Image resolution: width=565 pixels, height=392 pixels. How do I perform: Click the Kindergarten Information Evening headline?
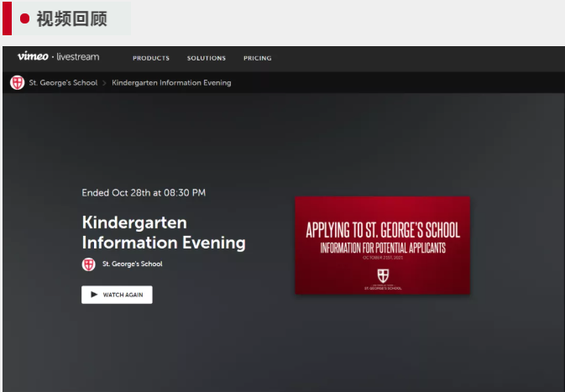tap(164, 233)
